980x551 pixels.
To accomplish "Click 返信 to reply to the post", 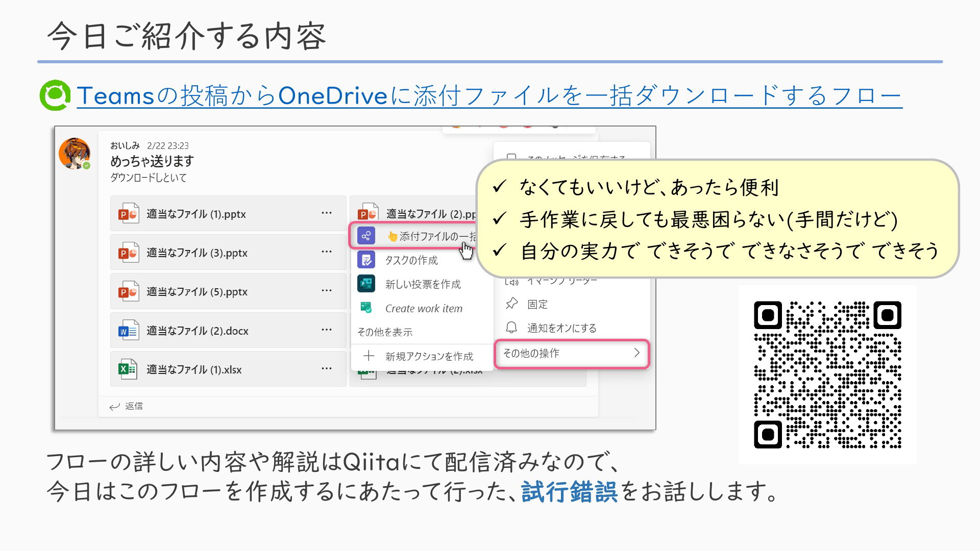I will click(134, 406).
